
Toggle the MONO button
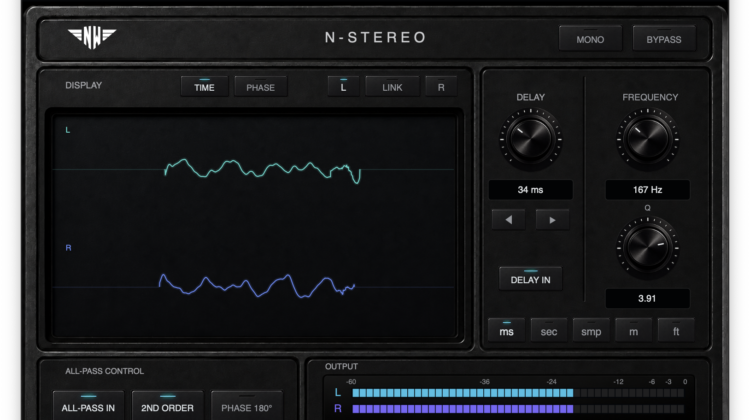pyautogui.click(x=590, y=39)
